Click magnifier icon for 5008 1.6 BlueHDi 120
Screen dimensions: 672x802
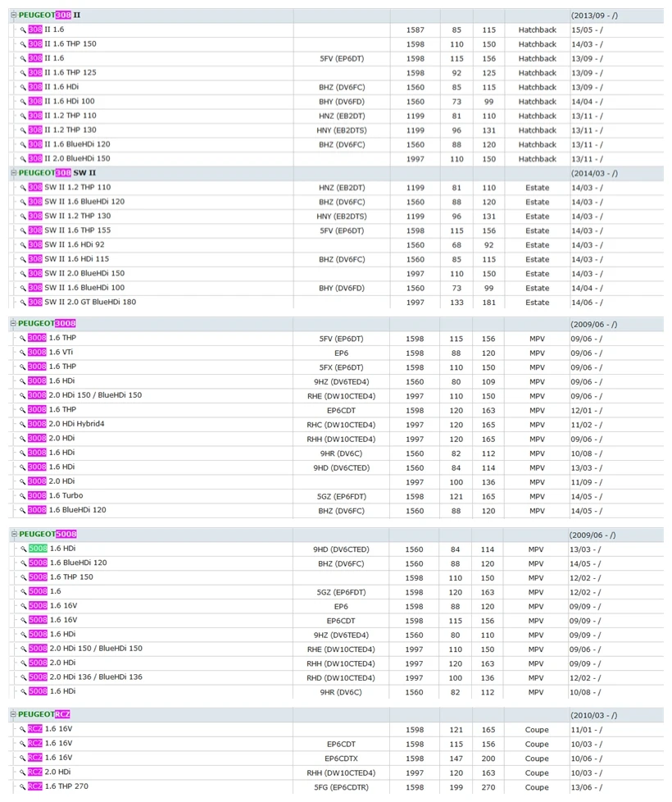point(24,563)
